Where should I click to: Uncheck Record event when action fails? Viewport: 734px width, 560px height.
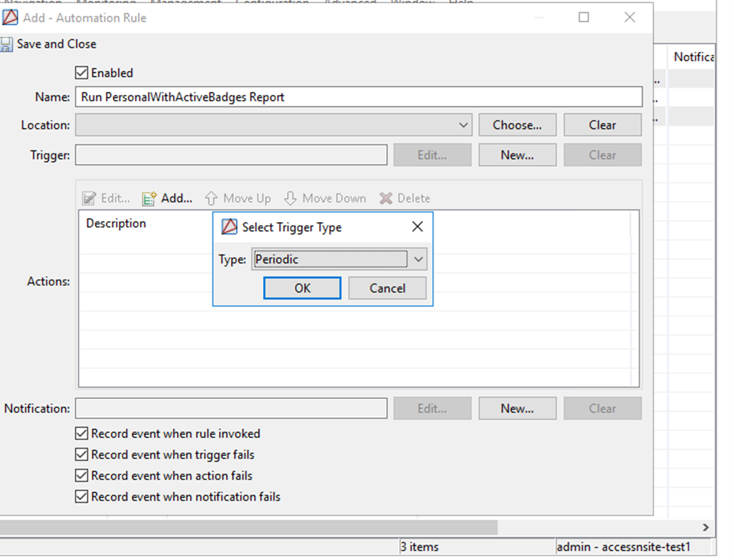coord(81,476)
